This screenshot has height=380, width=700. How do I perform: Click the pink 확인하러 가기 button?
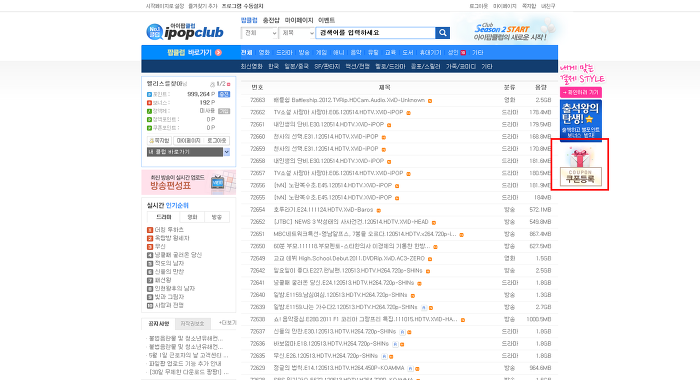[x=580, y=92]
